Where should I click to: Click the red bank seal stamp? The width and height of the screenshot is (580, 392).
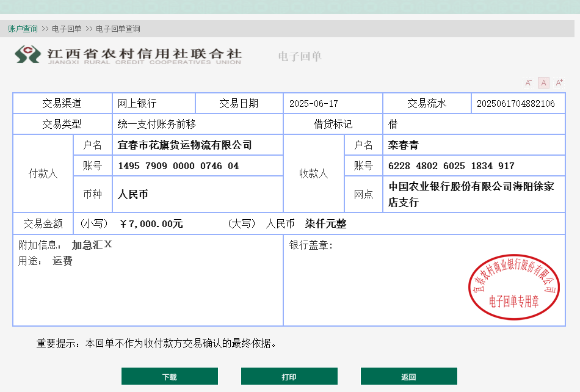tap(514, 286)
